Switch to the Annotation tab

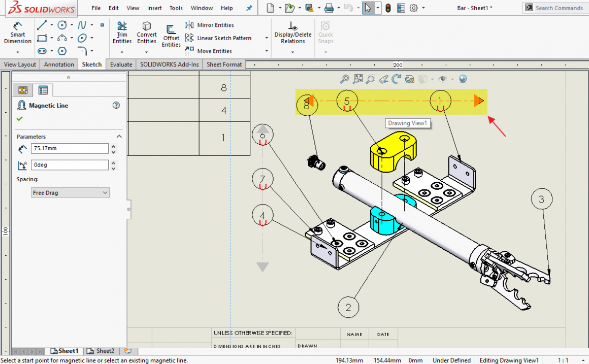(59, 64)
